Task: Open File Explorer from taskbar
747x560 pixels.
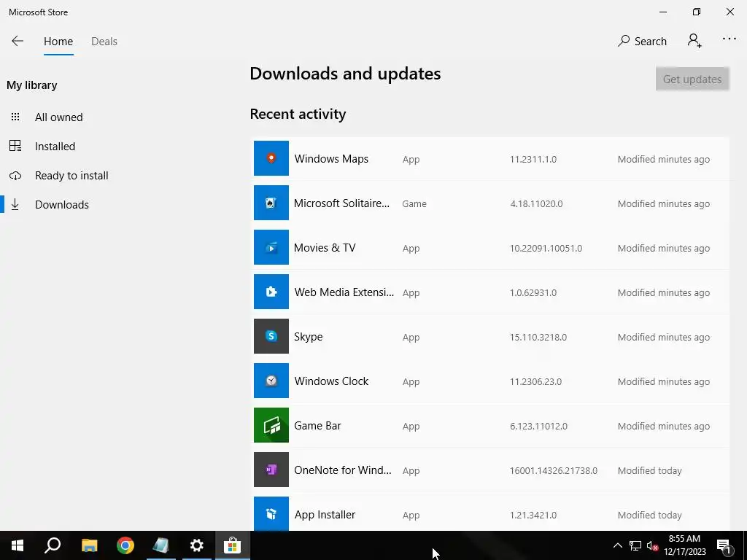Action: [x=89, y=545]
